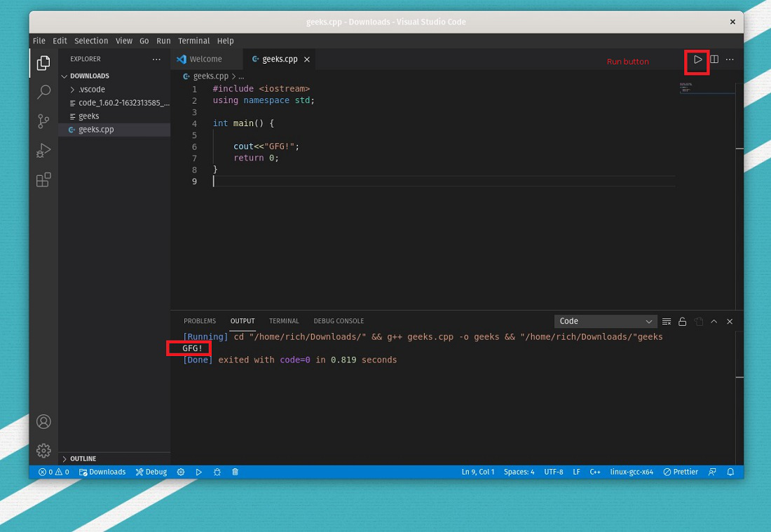
Task: Select indentation Spaces: 4
Action: pyautogui.click(x=519, y=472)
